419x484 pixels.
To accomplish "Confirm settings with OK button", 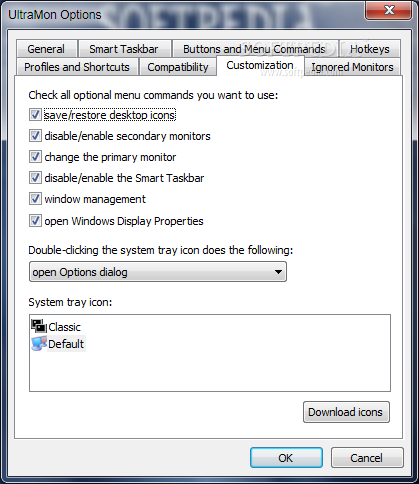I will click(x=286, y=458).
